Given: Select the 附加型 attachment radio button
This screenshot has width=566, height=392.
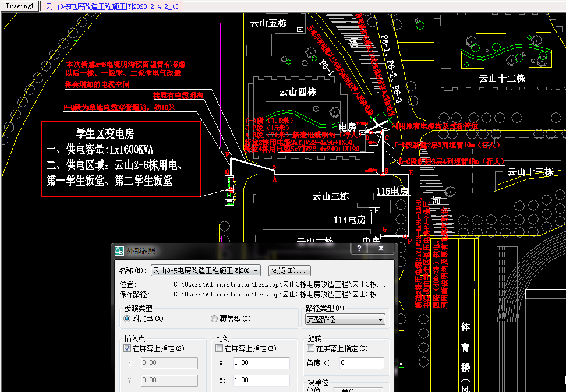Looking at the screenshot, I should (x=127, y=319).
